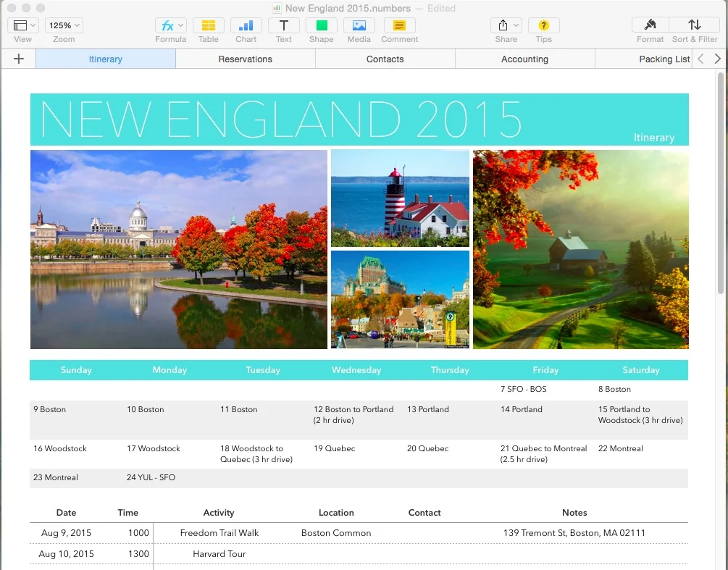Add a new sheet with plus button
The image size is (728, 570).
pos(19,59)
